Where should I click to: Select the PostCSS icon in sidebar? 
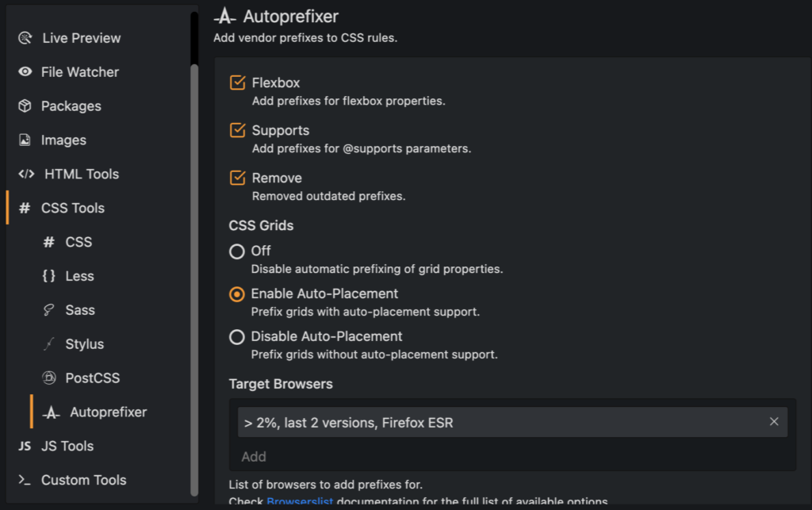click(48, 378)
